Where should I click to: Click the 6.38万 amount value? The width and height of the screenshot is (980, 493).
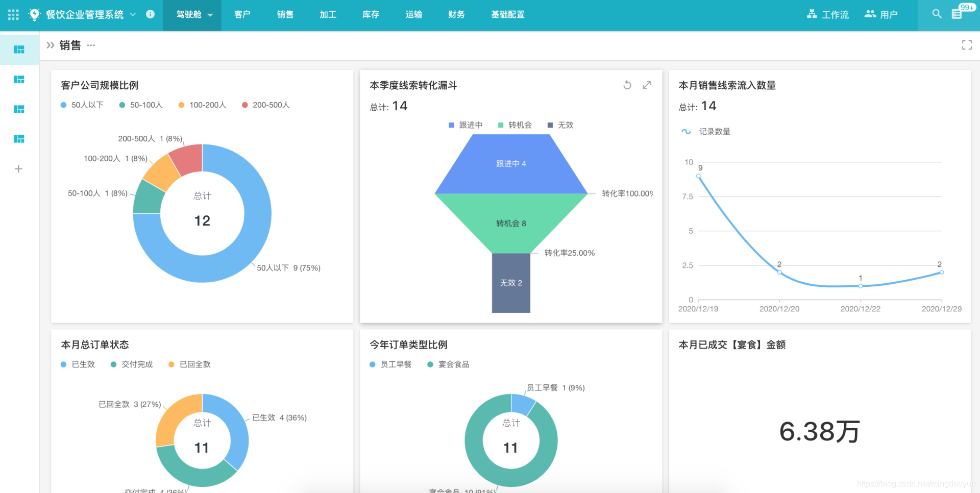819,432
